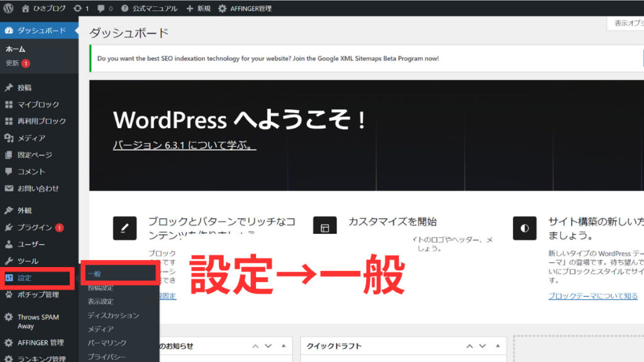Select ダッシュボード in sidebar
The width and height of the screenshot is (644, 362).
[39, 30]
